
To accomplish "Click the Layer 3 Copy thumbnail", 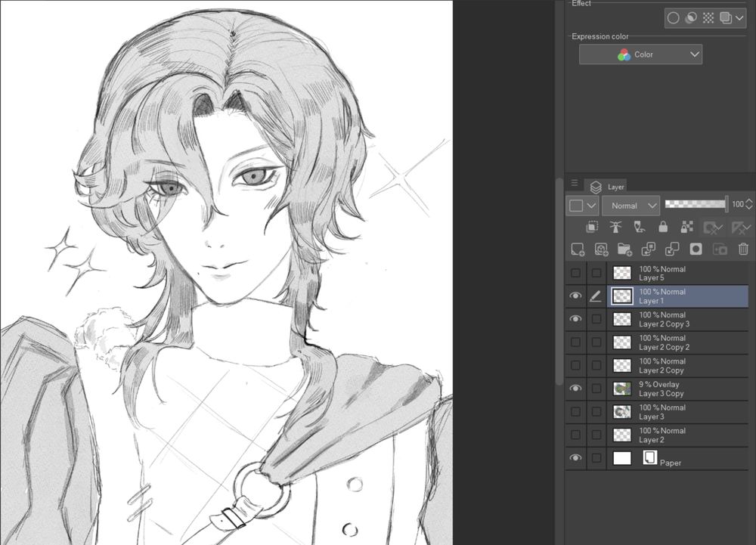I will tap(622, 389).
